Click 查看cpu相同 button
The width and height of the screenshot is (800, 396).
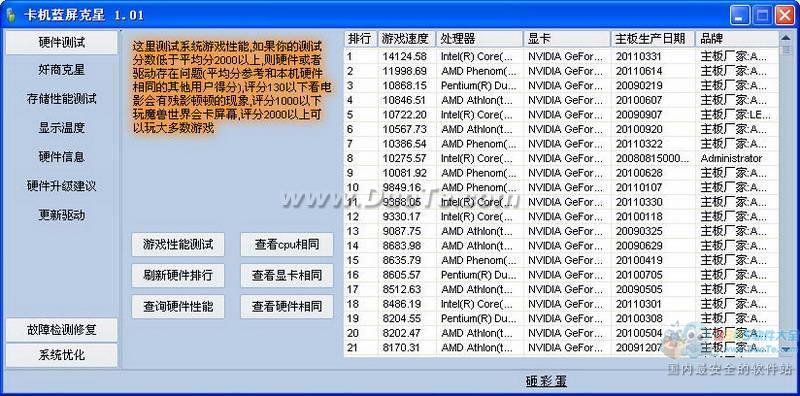coord(287,244)
